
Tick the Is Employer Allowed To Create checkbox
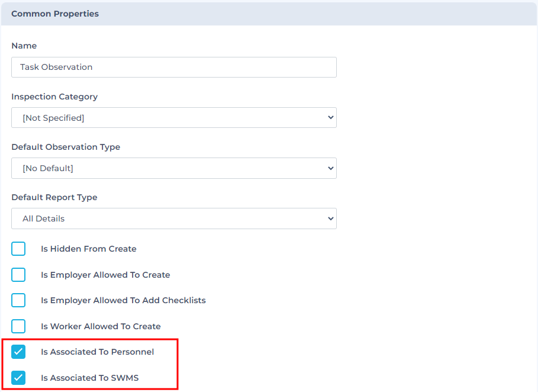coord(19,275)
